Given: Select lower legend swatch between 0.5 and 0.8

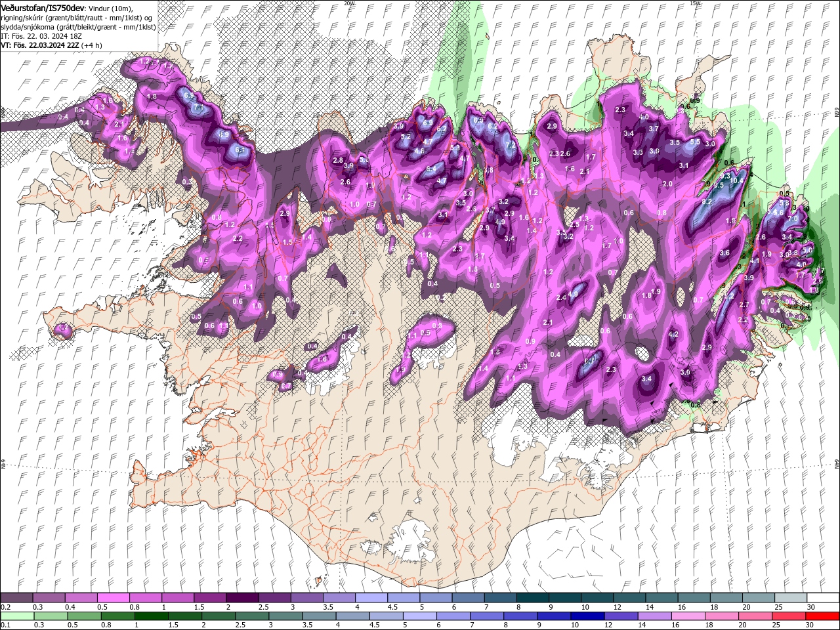Looking at the screenshot, I should (x=84, y=616).
